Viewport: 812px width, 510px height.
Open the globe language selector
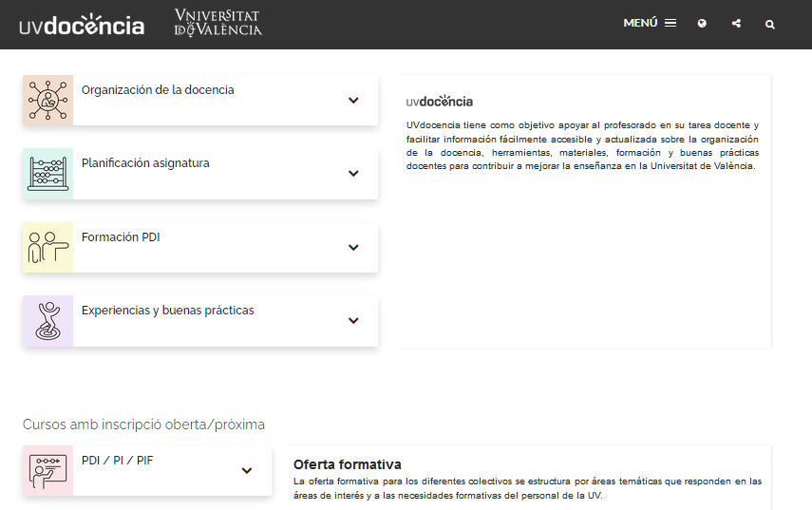(x=702, y=24)
